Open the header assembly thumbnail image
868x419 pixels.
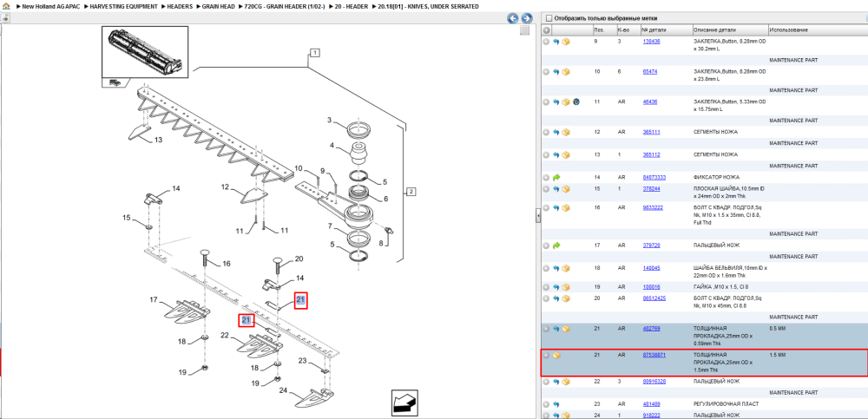pos(144,52)
